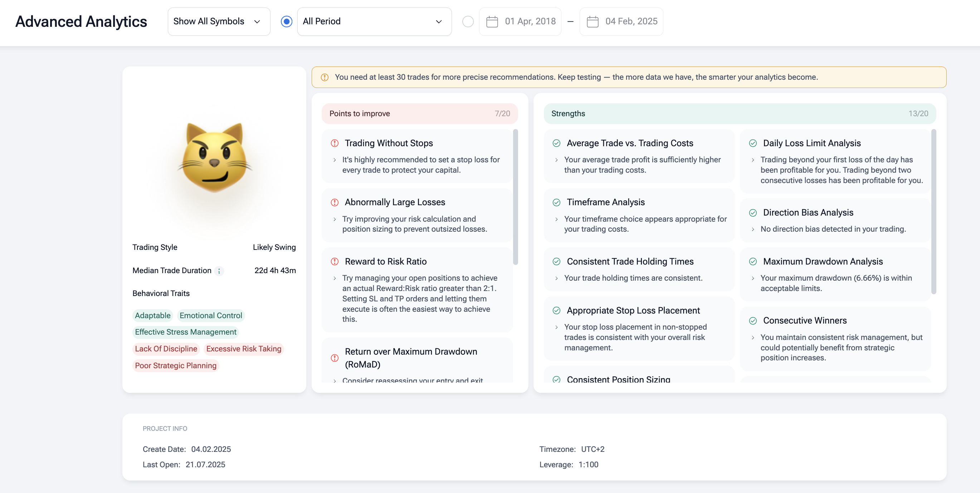This screenshot has height=493, width=980.
Task: Expand Maximum Drawdown Analysis detail chevron
Action: (752, 278)
